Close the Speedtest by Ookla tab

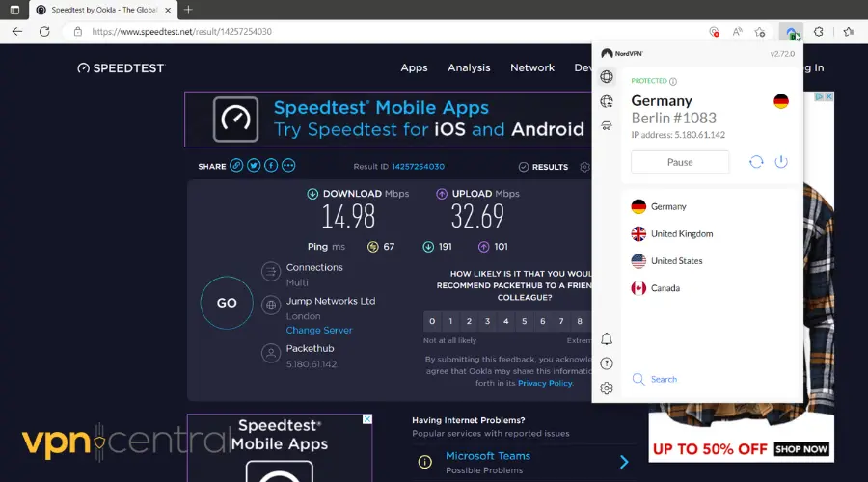(x=168, y=10)
